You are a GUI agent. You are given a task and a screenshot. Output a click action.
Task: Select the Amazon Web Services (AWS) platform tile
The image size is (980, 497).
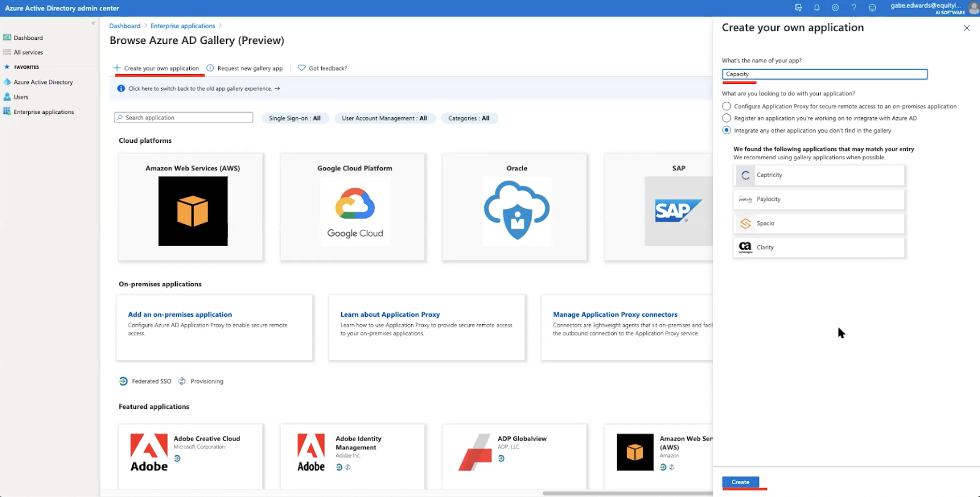pos(191,207)
